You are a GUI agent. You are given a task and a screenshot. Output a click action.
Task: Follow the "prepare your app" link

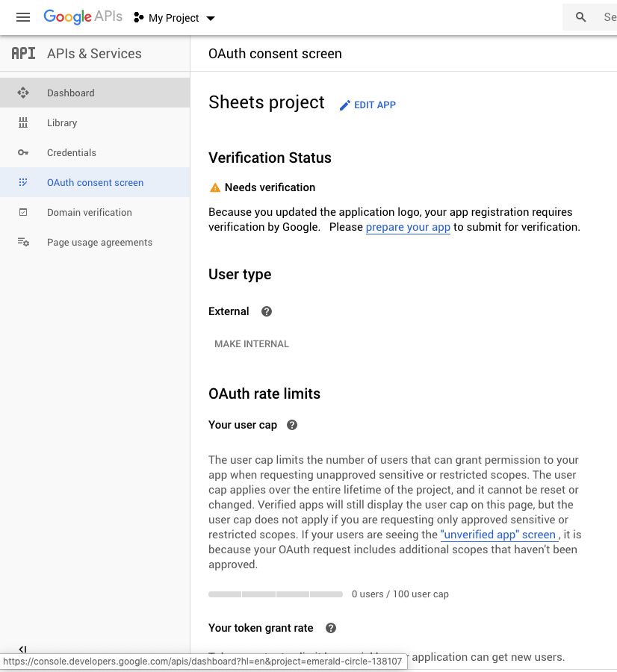pyautogui.click(x=408, y=227)
